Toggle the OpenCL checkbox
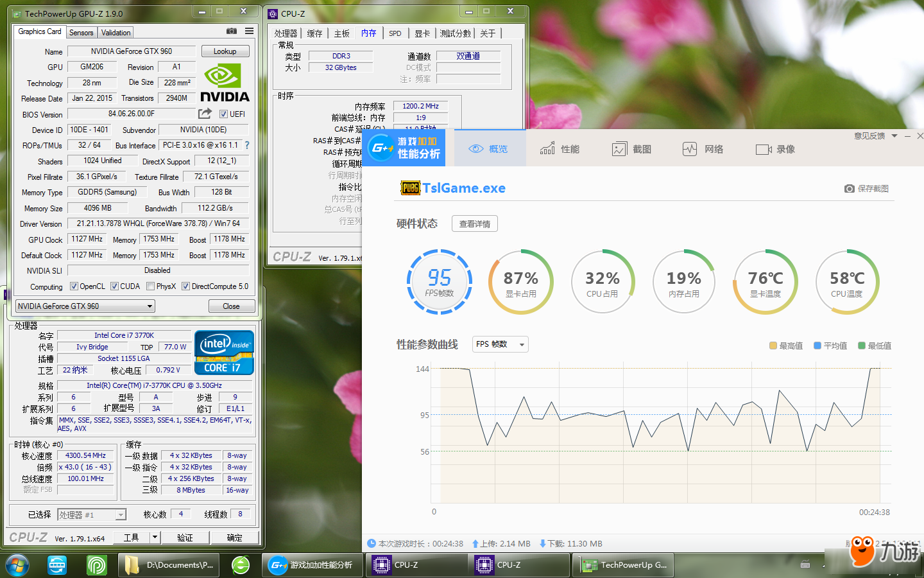Screen dimensions: 924x578 [74, 286]
